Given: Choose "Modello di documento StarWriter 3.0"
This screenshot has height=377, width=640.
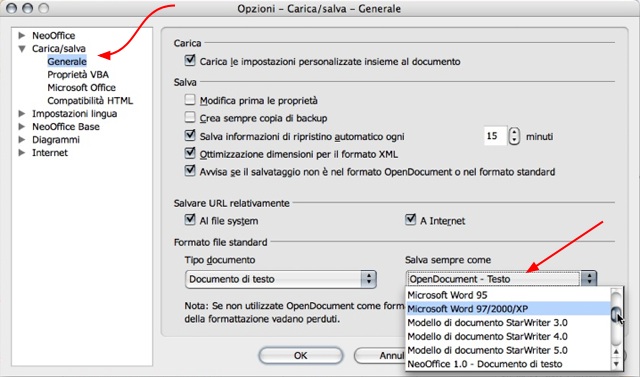Looking at the screenshot, I should [x=508, y=323].
